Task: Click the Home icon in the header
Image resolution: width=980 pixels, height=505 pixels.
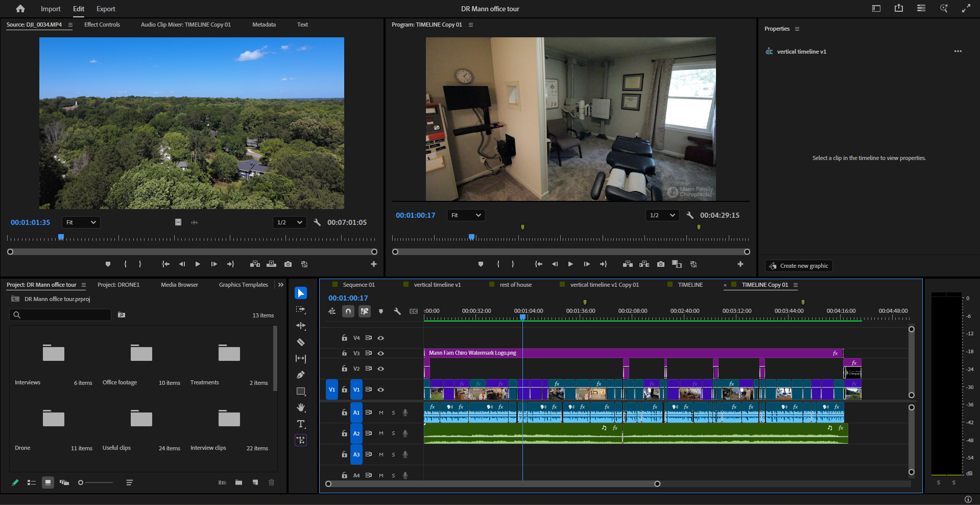Action: pos(20,9)
